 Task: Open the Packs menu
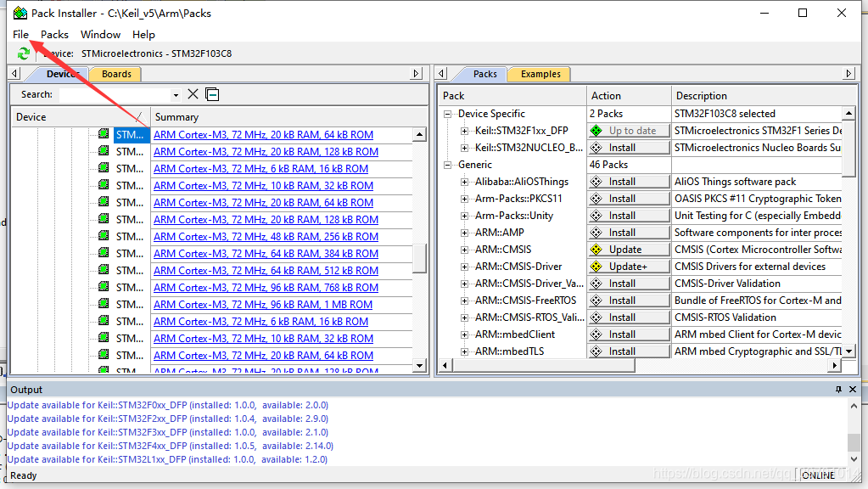(x=54, y=34)
